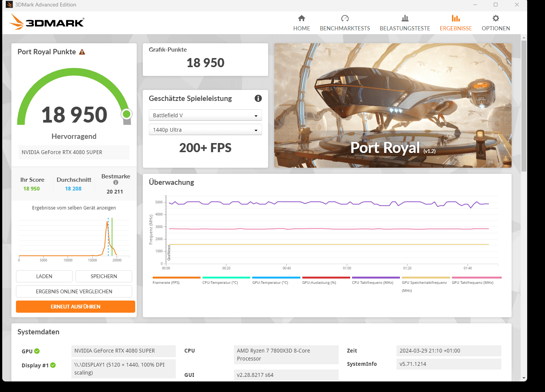
Task: Click SystemInfo version v5.71.1214
Action: 449,364
